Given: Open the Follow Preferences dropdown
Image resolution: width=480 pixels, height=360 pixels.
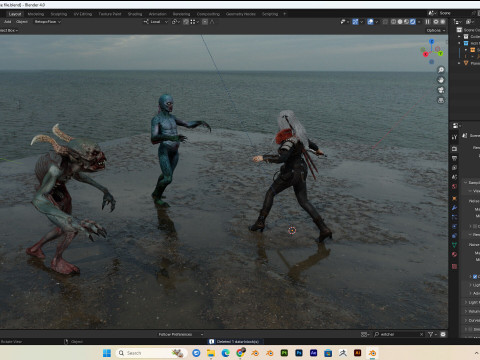Looking at the screenshot, I should (x=181, y=334).
